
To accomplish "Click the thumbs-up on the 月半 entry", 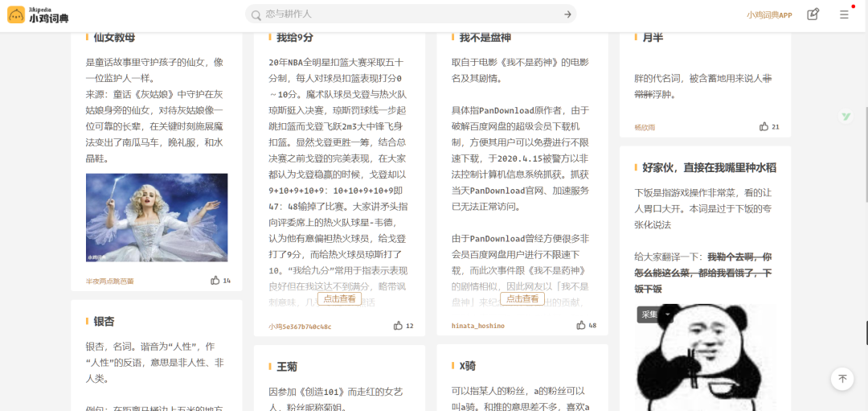I will tap(764, 127).
